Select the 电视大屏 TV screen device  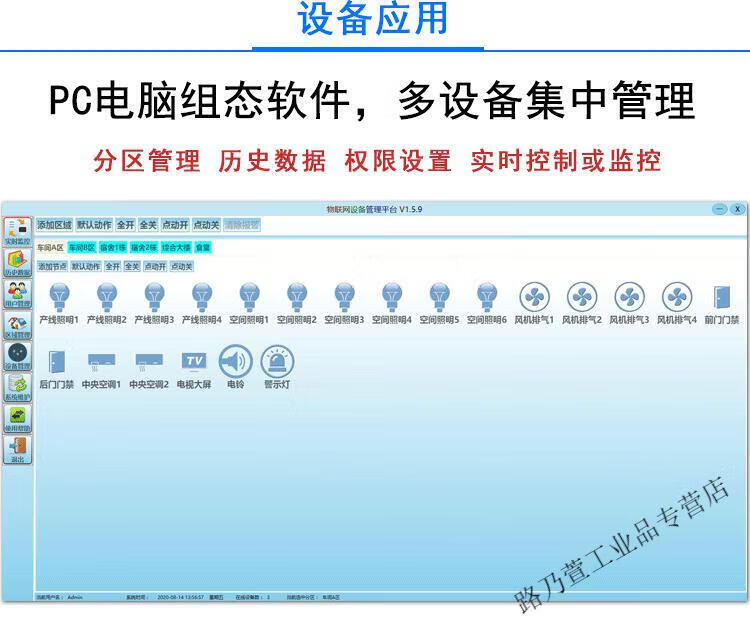[193, 361]
